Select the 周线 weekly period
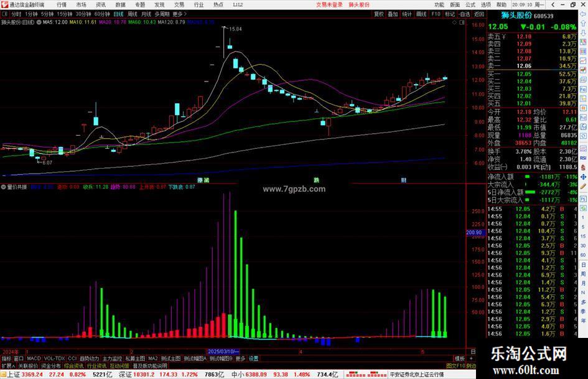This screenshot has height=379, width=588. pos(133,14)
